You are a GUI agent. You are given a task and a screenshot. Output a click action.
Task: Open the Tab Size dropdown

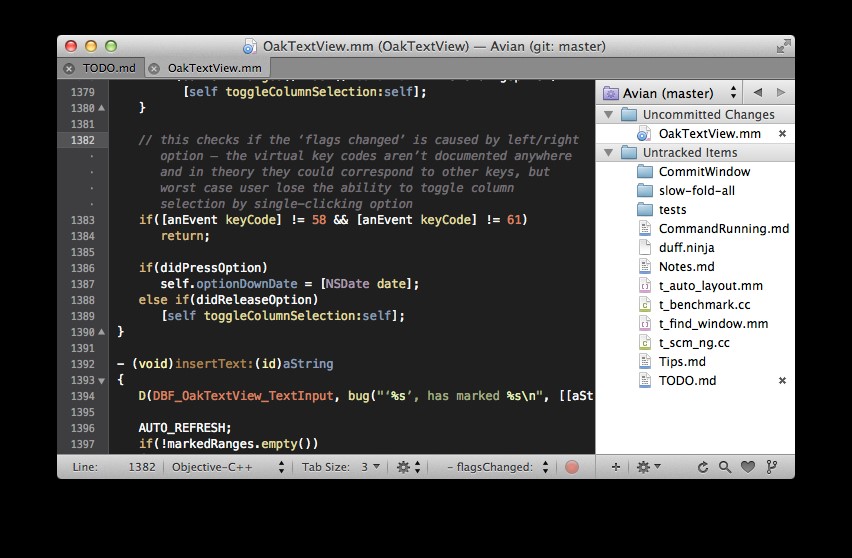[341, 467]
